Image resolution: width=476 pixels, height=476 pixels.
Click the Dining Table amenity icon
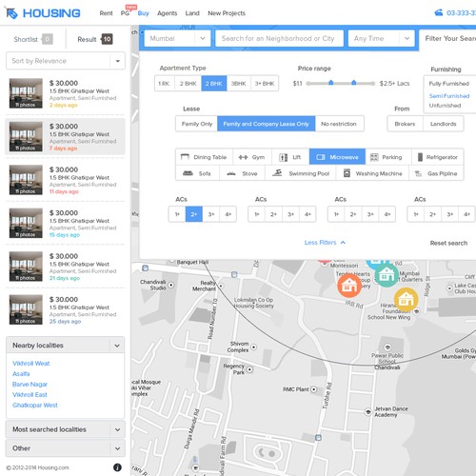click(185, 157)
